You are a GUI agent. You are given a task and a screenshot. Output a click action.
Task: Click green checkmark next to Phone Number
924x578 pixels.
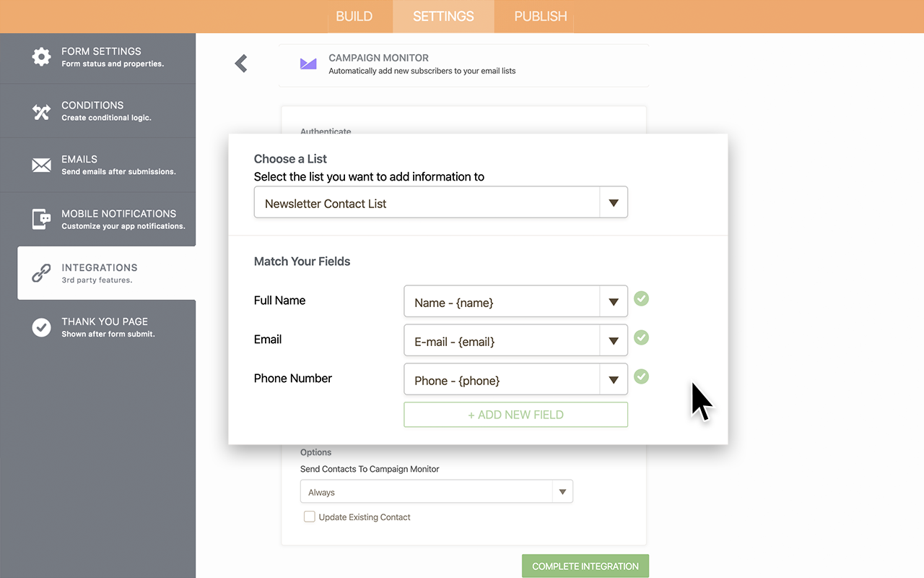click(x=641, y=376)
